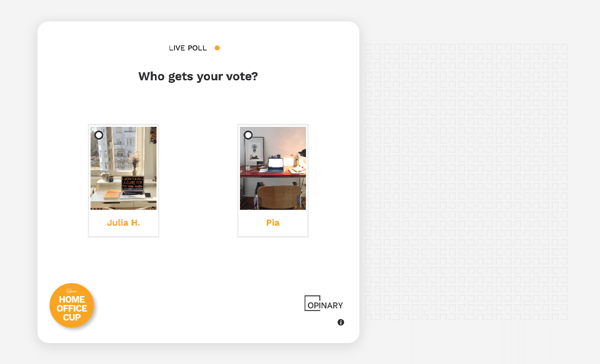Click the white area under Julia H.'s name
The width and height of the screenshot is (600, 364).
(x=123, y=232)
